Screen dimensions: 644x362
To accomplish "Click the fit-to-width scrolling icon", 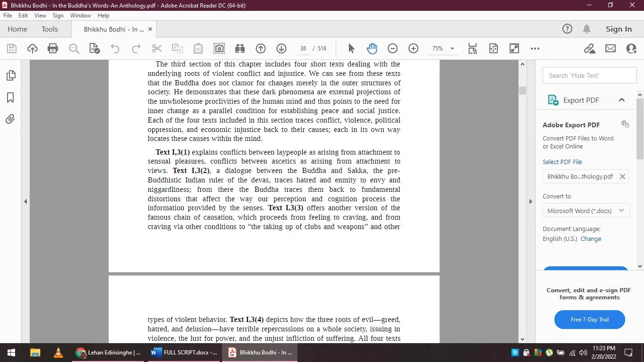I will 473,49.
